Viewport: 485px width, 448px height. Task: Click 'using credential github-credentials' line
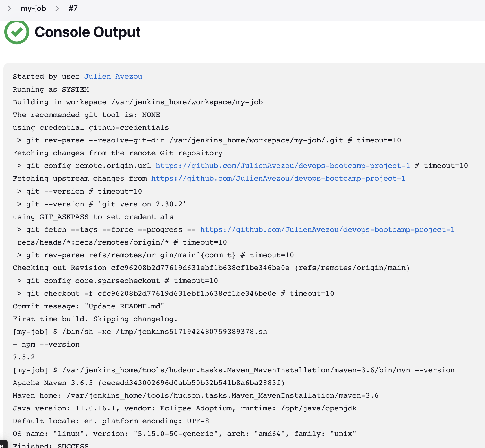pos(91,128)
